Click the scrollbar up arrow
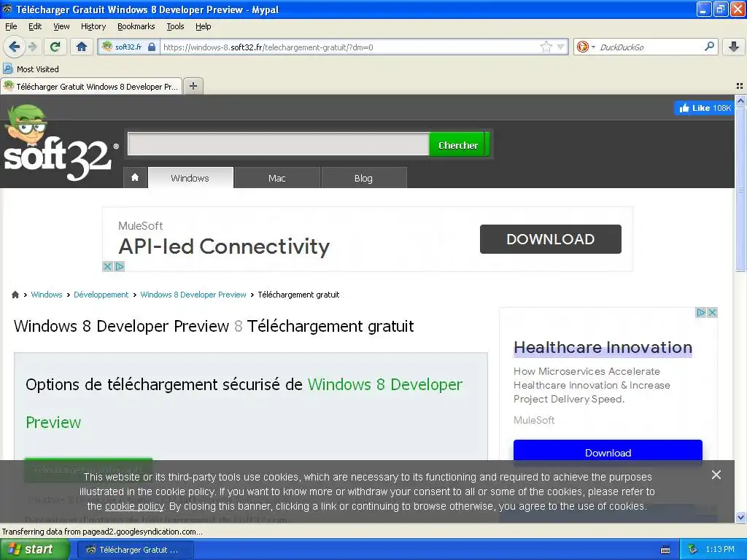The image size is (747, 560). pos(740,101)
